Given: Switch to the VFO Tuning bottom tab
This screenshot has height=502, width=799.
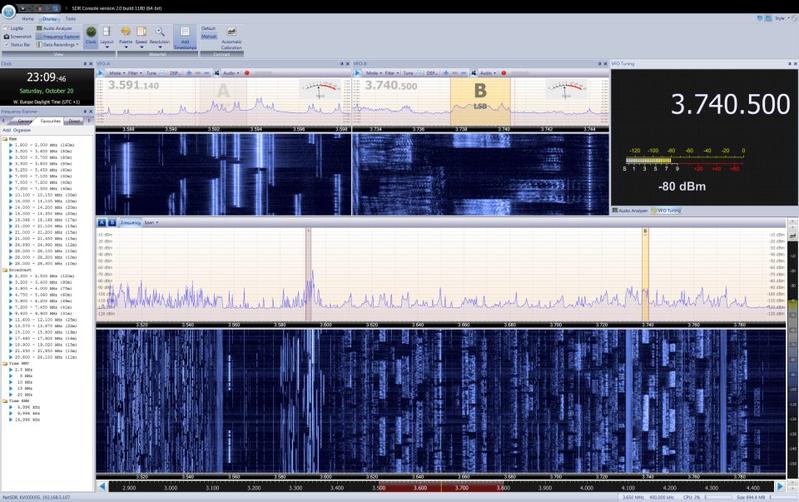Looking at the screenshot, I should coord(667,210).
